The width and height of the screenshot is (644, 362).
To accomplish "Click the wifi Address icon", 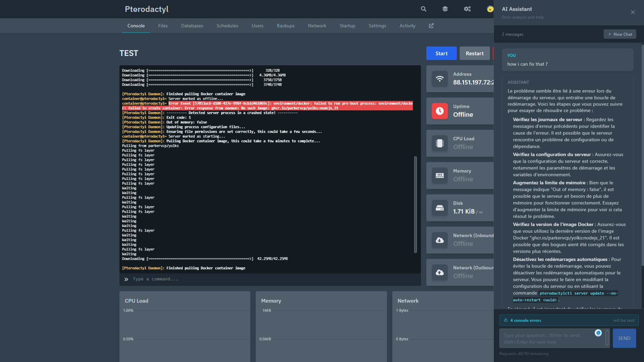I will pyautogui.click(x=439, y=79).
